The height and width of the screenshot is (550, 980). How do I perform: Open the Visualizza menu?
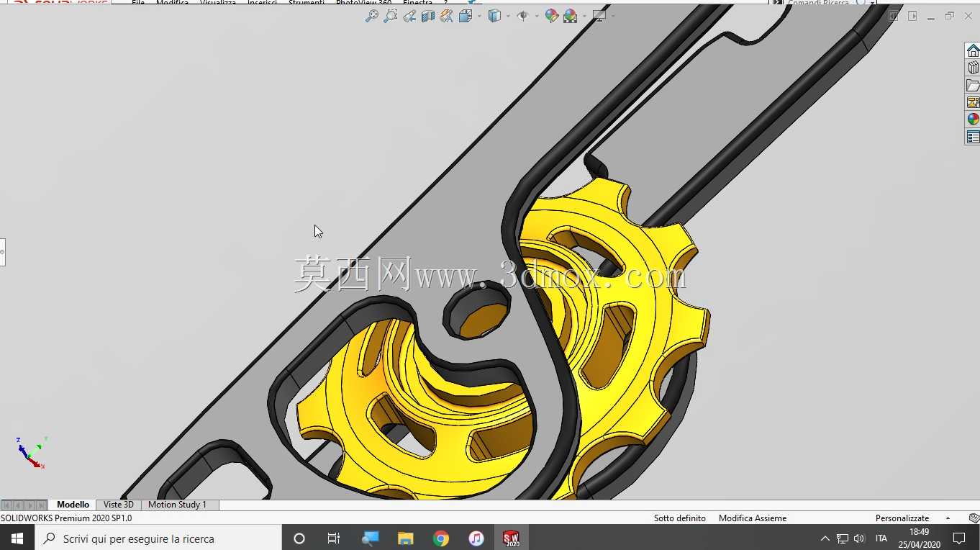[218, 3]
